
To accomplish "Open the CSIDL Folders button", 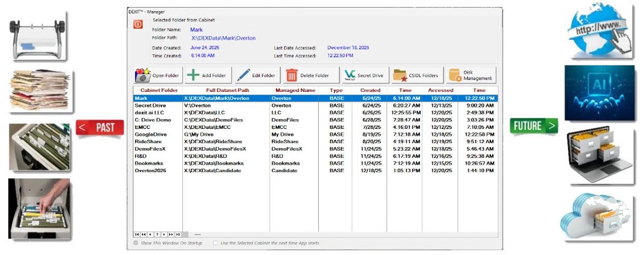I will coord(417,75).
